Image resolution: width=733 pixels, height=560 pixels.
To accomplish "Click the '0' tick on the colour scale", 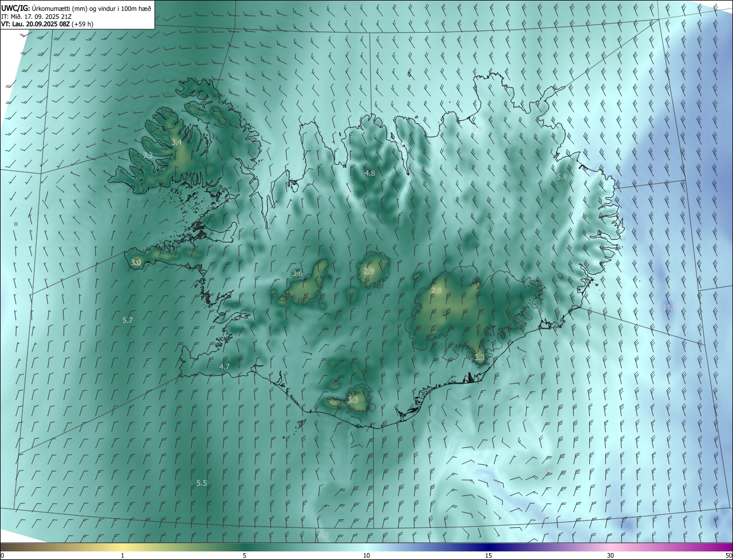I will point(2,555).
